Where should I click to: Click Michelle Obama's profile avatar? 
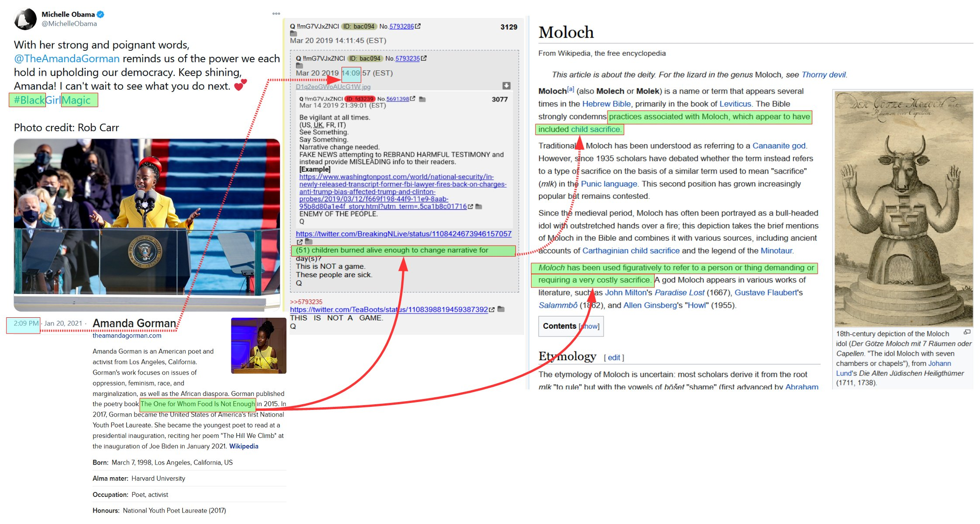coord(25,19)
